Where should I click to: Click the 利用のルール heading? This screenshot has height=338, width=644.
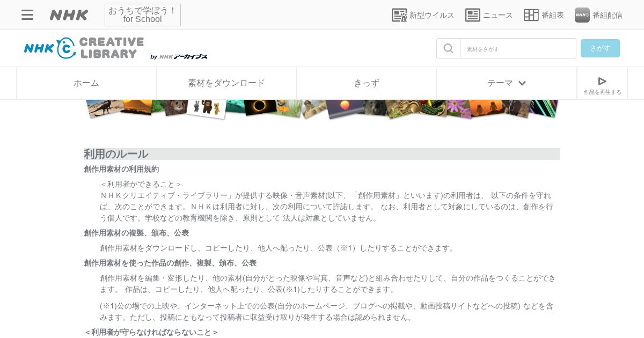(x=116, y=154)
